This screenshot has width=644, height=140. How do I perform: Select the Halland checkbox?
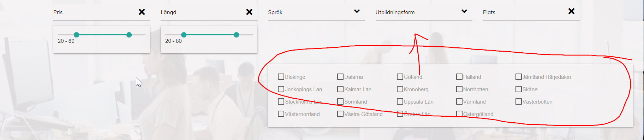click(x=459, y=77)
